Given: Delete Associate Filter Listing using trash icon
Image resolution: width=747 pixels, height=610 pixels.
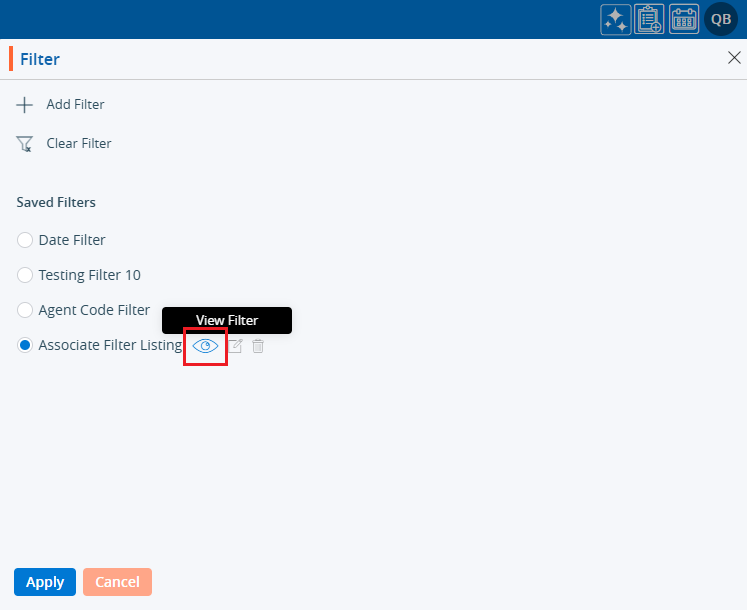Looking at the screenshot, I should click(258, 346).
